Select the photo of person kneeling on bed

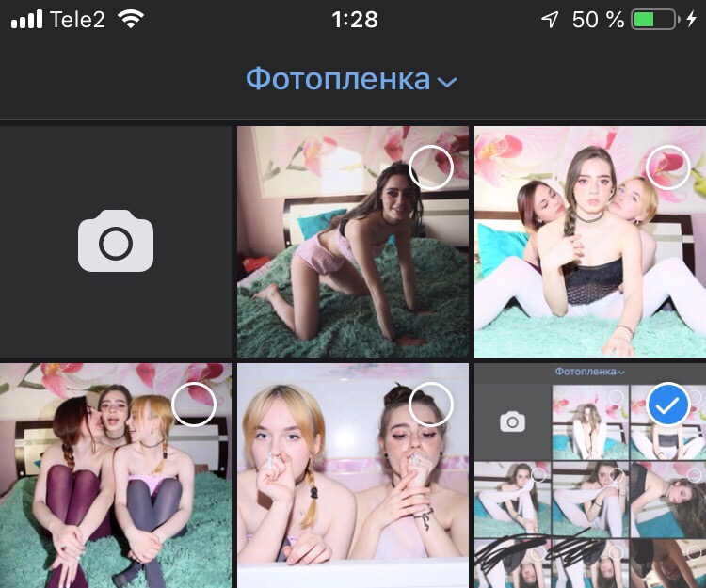(431, 168)
